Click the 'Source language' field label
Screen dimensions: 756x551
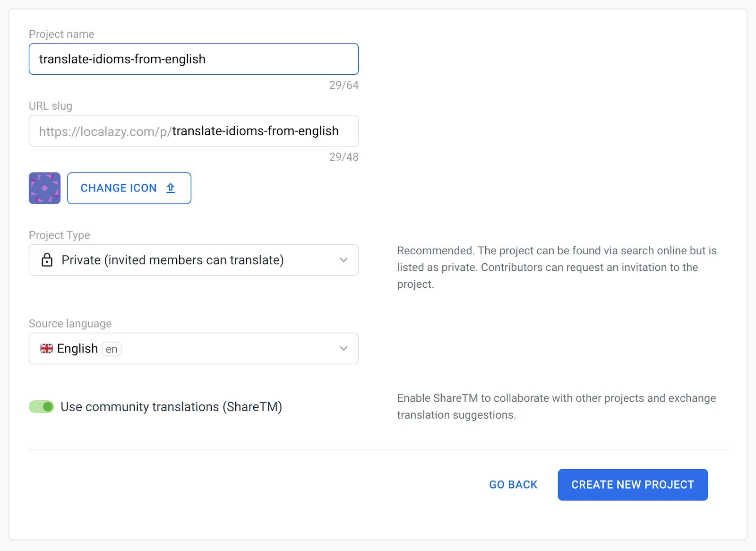70,324
